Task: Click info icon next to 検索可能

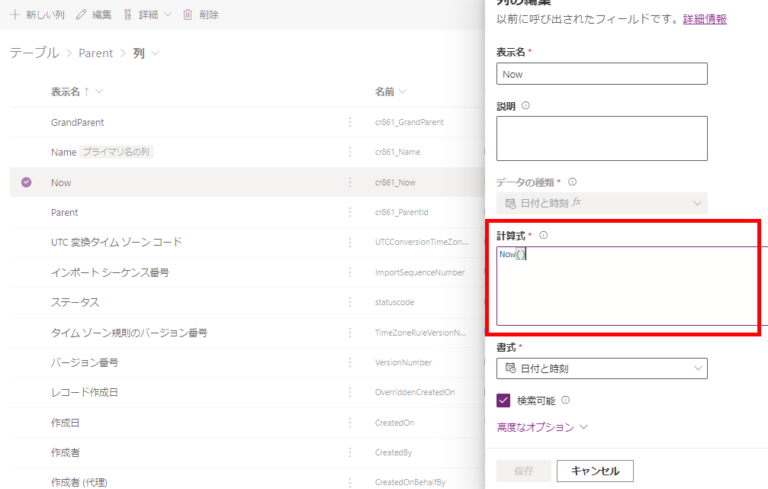Action: (566, 400)
